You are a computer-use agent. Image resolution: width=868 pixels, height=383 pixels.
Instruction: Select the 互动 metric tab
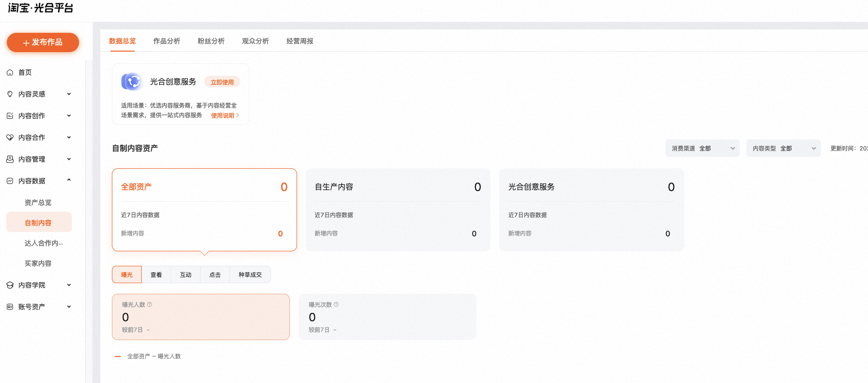[x=186, y=274]
